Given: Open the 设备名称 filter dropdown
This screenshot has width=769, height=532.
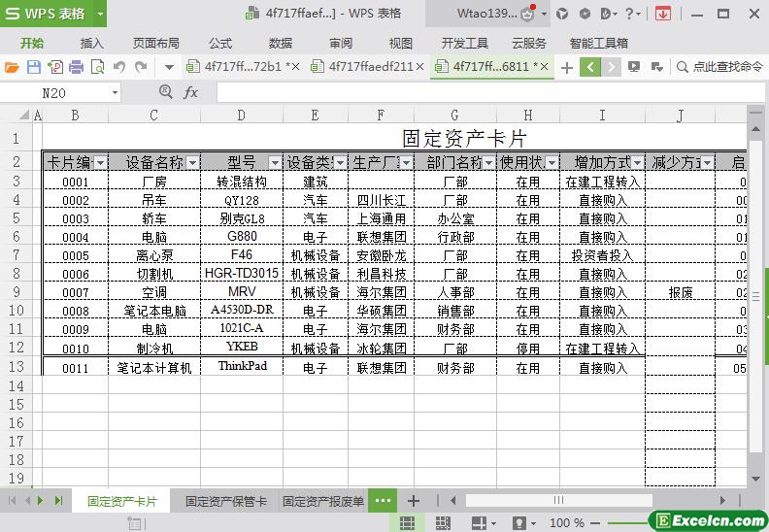Looking at the screenshot, I should click(x=193, y=163).
